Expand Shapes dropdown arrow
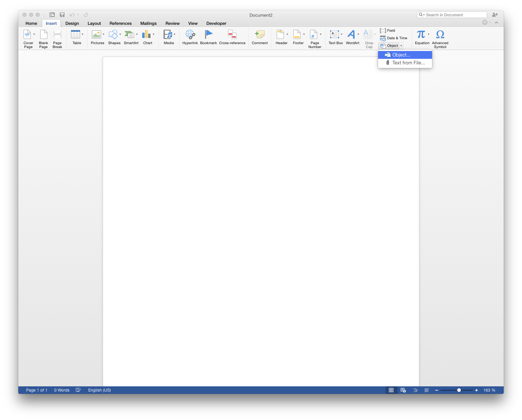This screenshot has width=522, height=420. point(120,34)
